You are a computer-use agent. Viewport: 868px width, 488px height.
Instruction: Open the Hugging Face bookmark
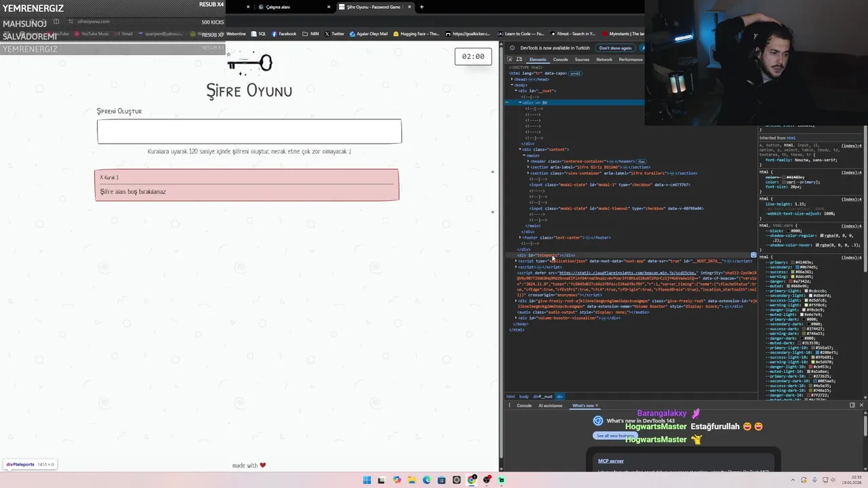(x=416, y=34)
